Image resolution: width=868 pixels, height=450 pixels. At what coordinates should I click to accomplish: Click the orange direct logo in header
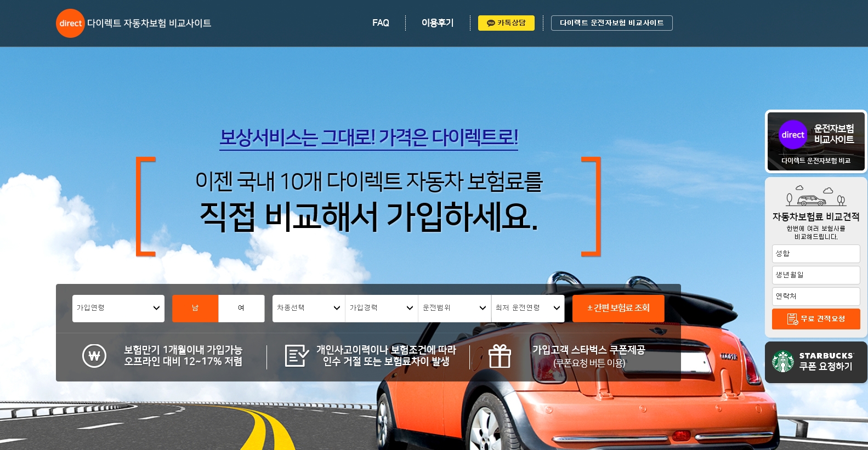tap(70, 23)
